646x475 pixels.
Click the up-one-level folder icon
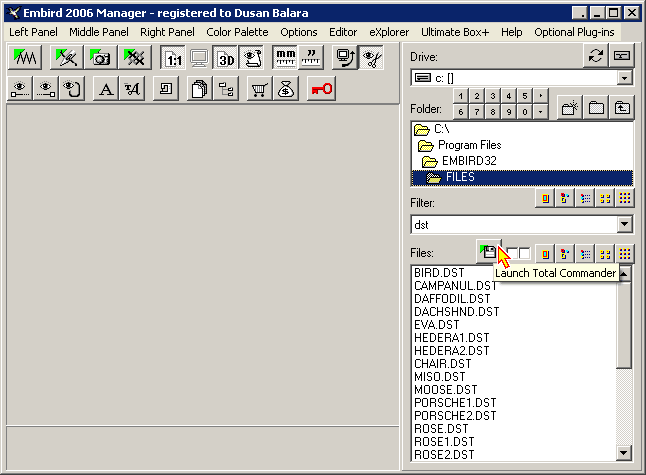[x=622, y=108]
